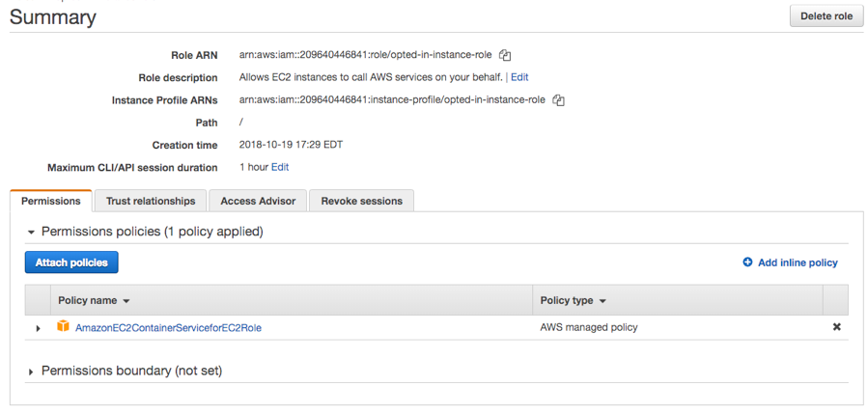
Task: Switch to the Trust relationships tab
Action: coord(151,201)
